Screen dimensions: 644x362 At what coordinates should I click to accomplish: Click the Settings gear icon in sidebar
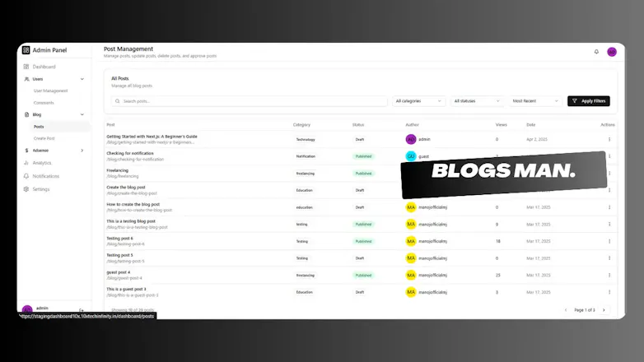click(x=26, y=189)
